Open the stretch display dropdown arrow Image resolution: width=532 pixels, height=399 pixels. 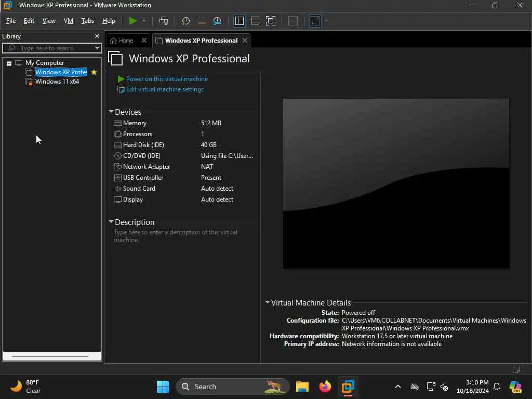[x=326, y=21]
